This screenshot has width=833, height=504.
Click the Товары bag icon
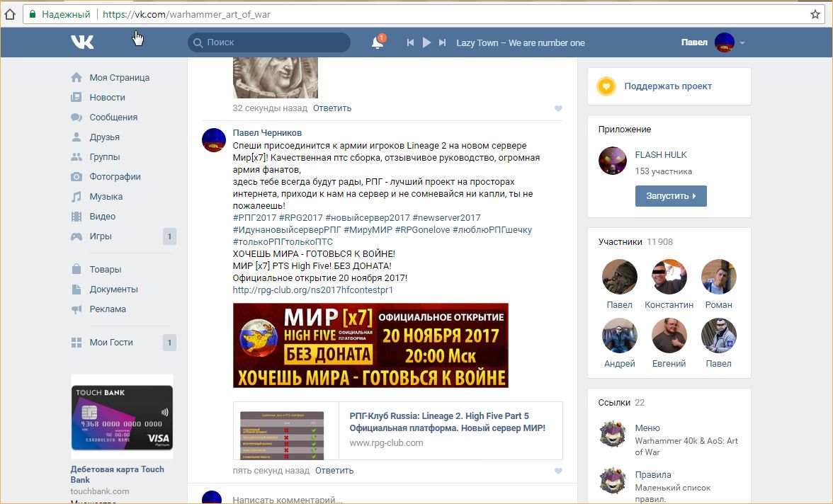click(76, 269)
